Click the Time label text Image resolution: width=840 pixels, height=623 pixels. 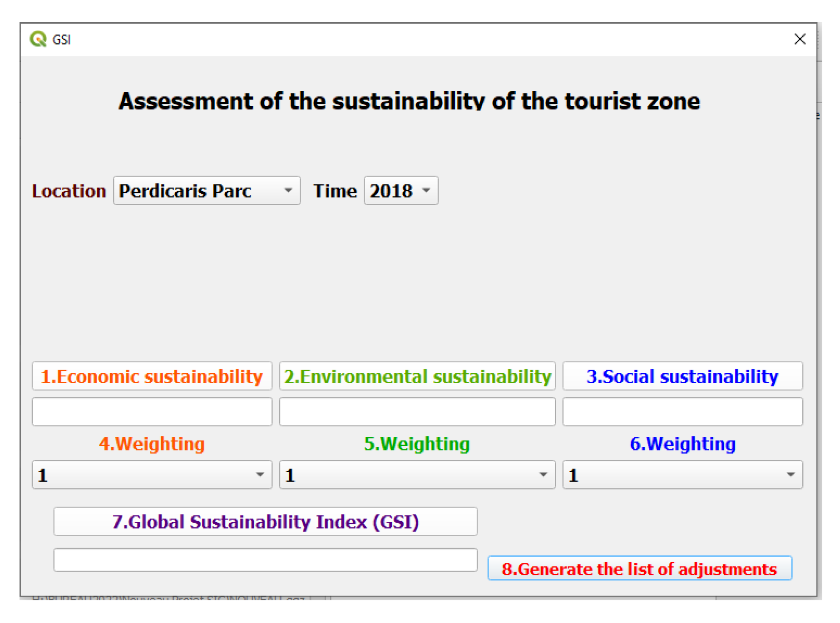[x=335, y=191]
